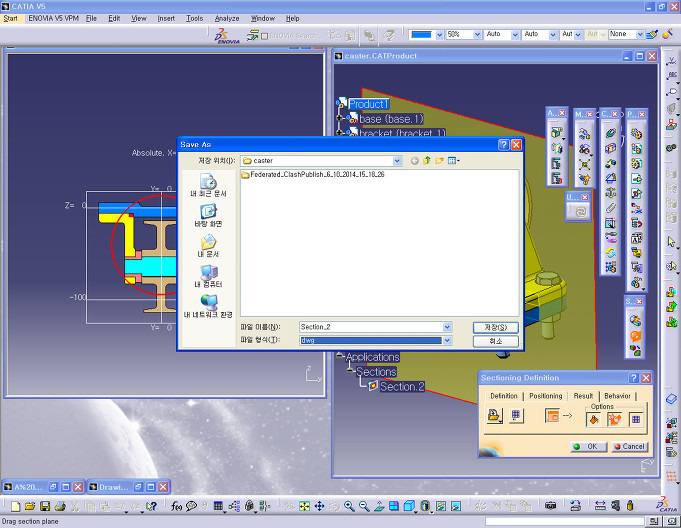Open 내 네트워크 환경 network places shortcut
The height and width of the screenshot is (528, 681).
coord(208,307)
